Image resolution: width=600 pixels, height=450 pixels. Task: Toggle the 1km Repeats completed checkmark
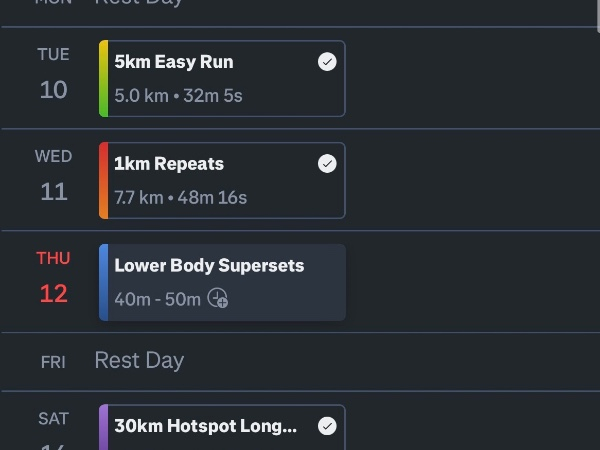[327, 164]
